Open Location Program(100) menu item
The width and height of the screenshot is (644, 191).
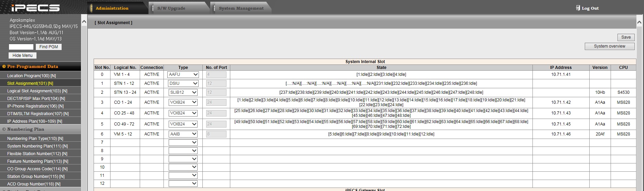(31, 76)
